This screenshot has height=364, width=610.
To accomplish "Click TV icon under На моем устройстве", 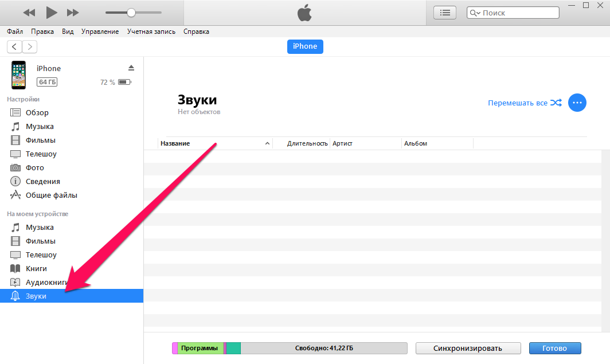I will [15, 255].
